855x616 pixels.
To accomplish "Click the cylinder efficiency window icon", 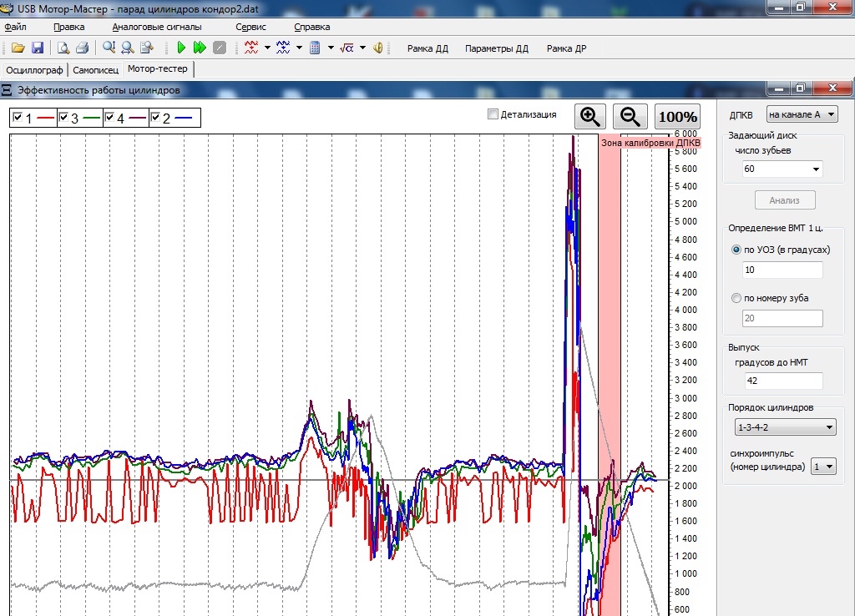I will (x=7, y=89).
